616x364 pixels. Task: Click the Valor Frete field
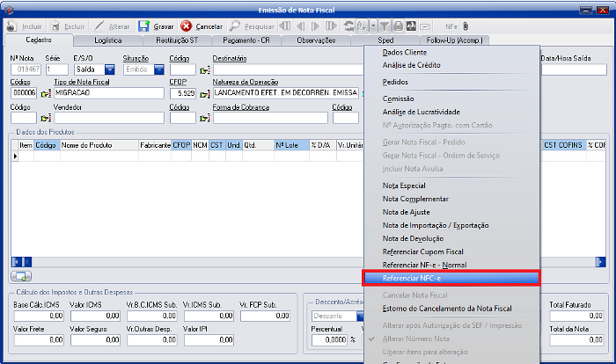[37, 339]
